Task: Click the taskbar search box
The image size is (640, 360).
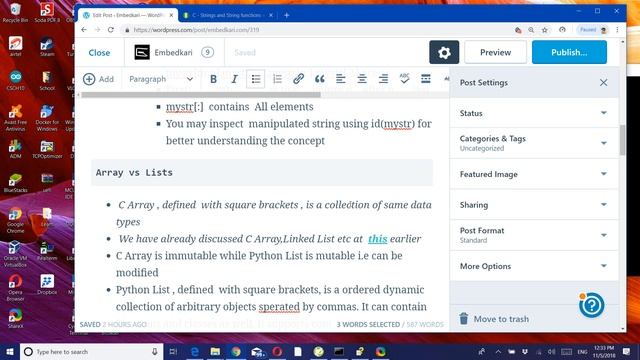Action: (91, 351)
